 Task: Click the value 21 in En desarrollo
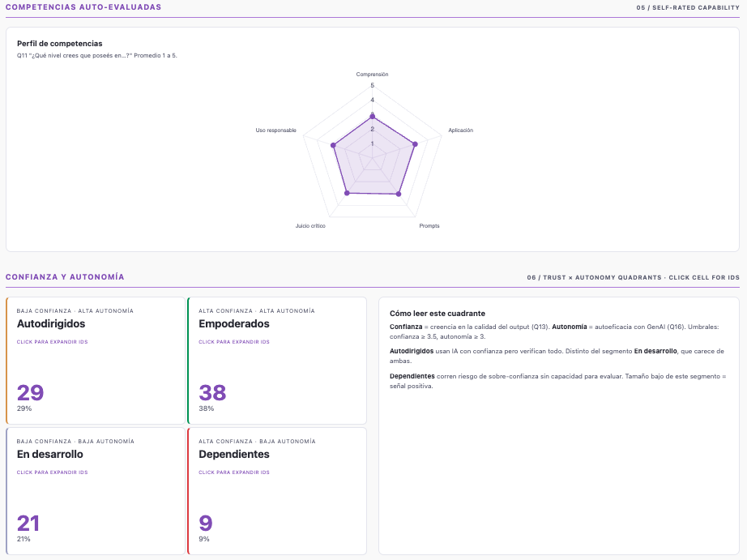[28, 524]
